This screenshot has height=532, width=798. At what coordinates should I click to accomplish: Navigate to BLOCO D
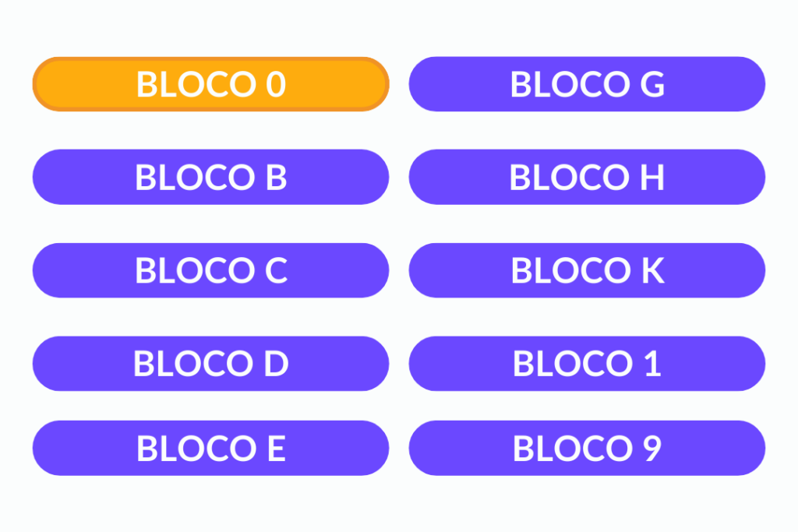coord(210,363)
